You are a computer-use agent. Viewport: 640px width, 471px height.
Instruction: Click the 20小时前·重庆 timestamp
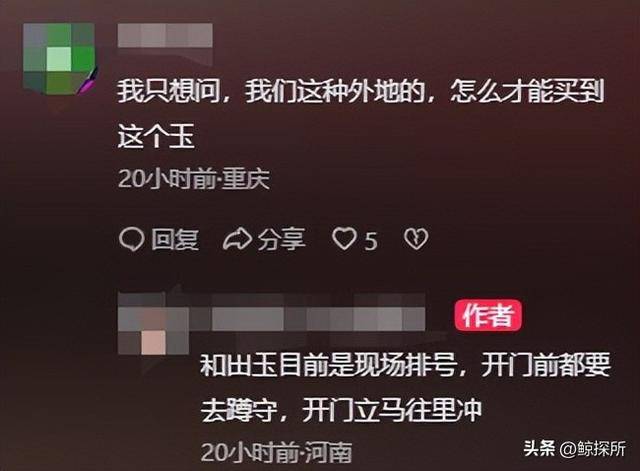point(194,179)
